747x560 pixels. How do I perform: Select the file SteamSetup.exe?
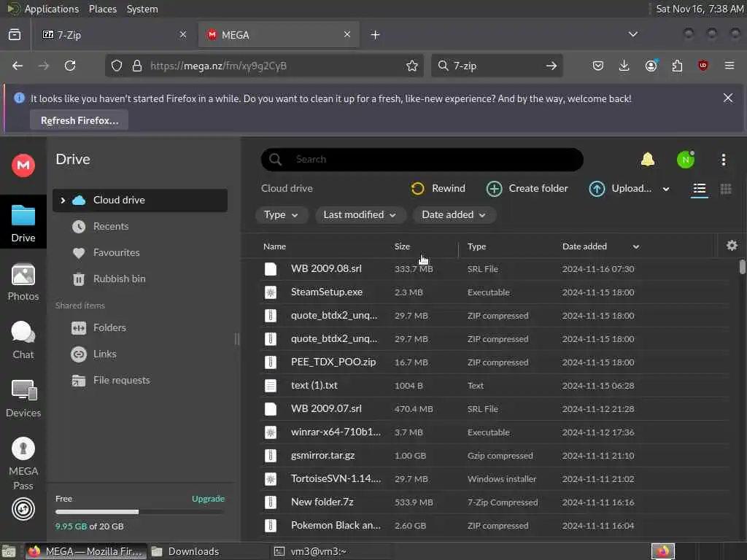tap(495, 292)
